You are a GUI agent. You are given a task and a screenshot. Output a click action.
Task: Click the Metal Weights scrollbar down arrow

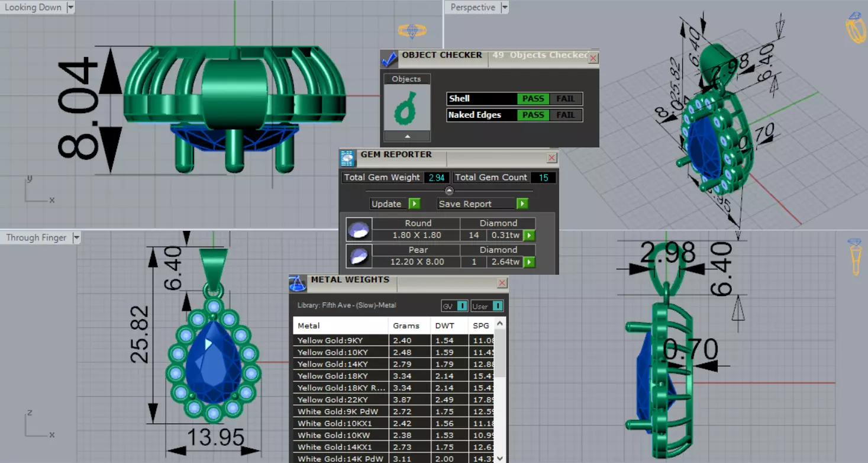500,457
